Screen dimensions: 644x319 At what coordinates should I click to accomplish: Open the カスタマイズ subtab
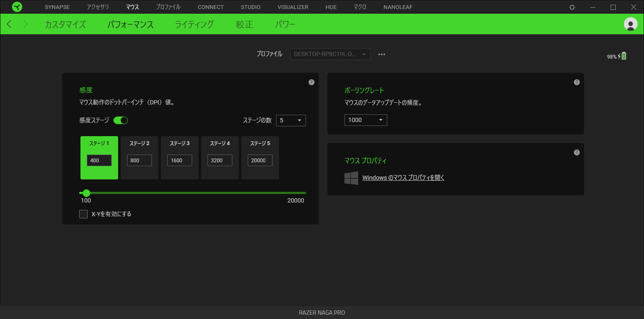tap(65, 24)
